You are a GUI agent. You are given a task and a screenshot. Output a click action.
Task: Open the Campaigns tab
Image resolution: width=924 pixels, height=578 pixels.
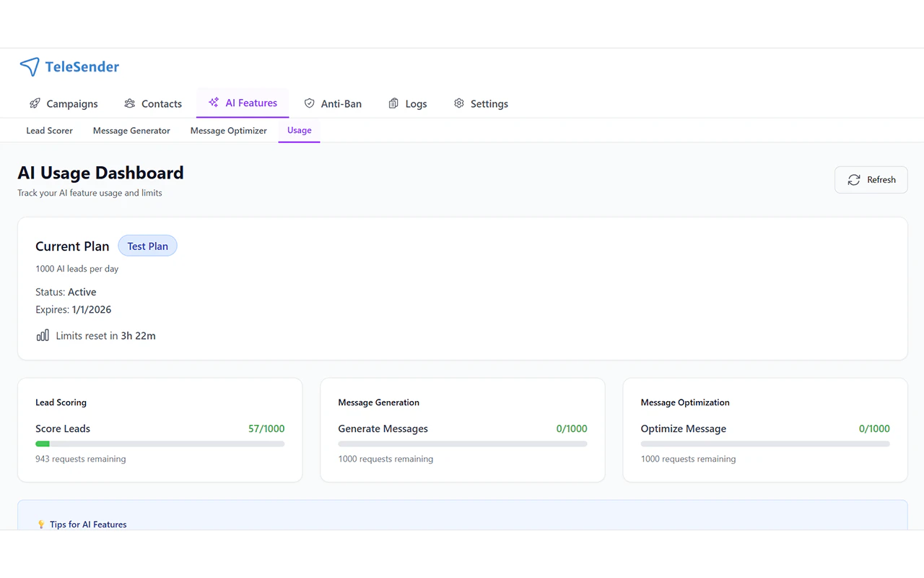64,103
